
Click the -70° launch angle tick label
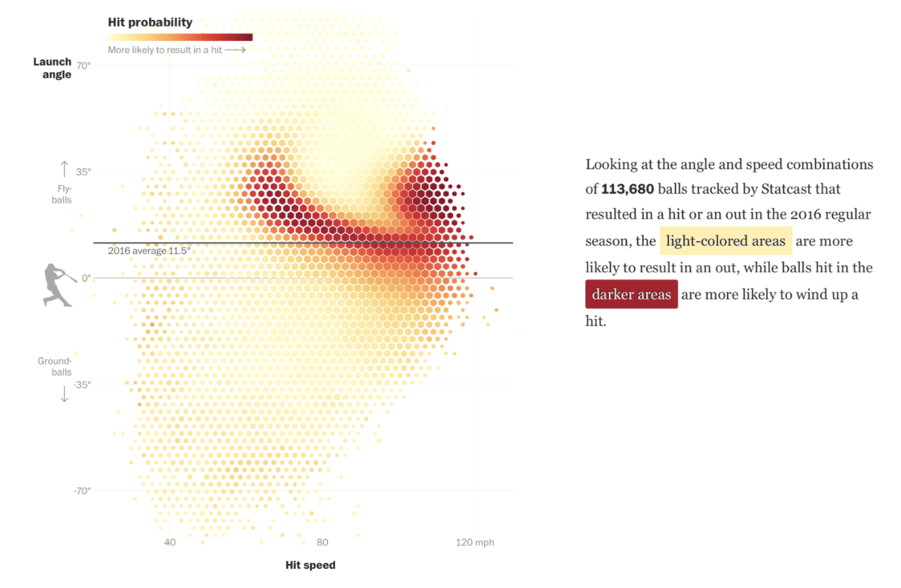(x=81, y=490)
